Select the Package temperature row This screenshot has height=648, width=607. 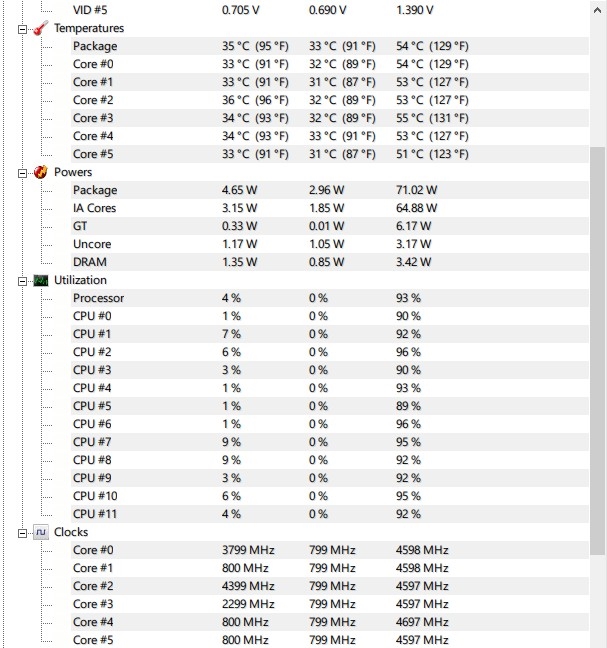(329, 46)
